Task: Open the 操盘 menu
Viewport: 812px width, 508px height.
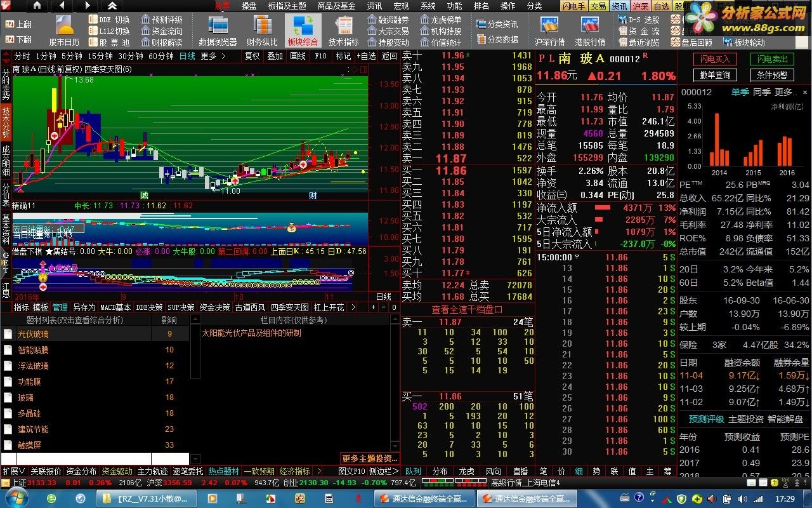Action: click(x=249, y=6)
